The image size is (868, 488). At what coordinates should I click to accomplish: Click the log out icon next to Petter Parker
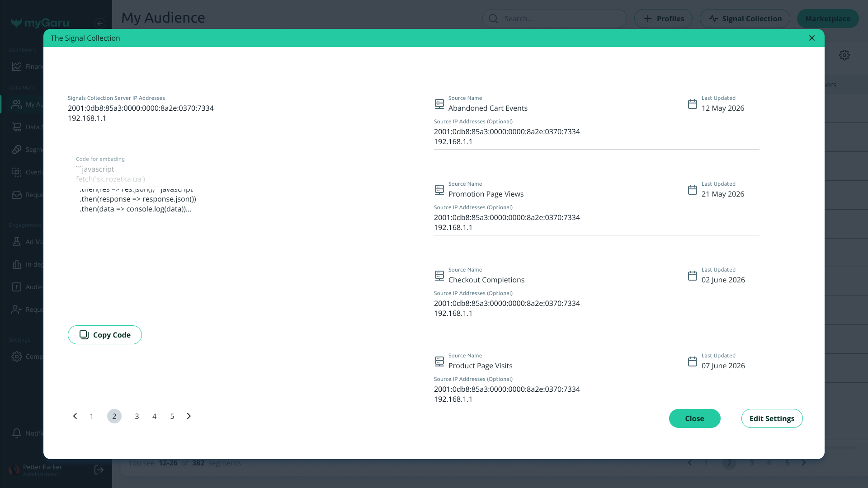pyautogui.click(x=99, y=470)
